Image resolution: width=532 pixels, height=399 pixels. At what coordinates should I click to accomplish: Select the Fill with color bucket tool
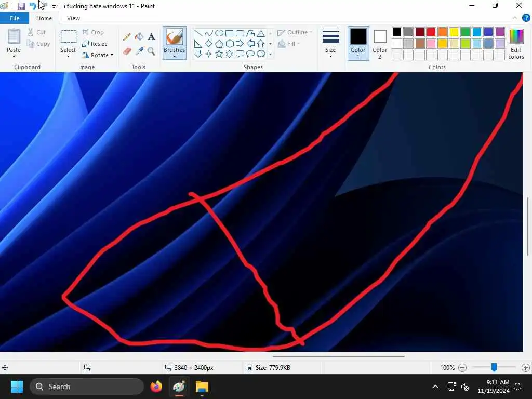point(139,36)
